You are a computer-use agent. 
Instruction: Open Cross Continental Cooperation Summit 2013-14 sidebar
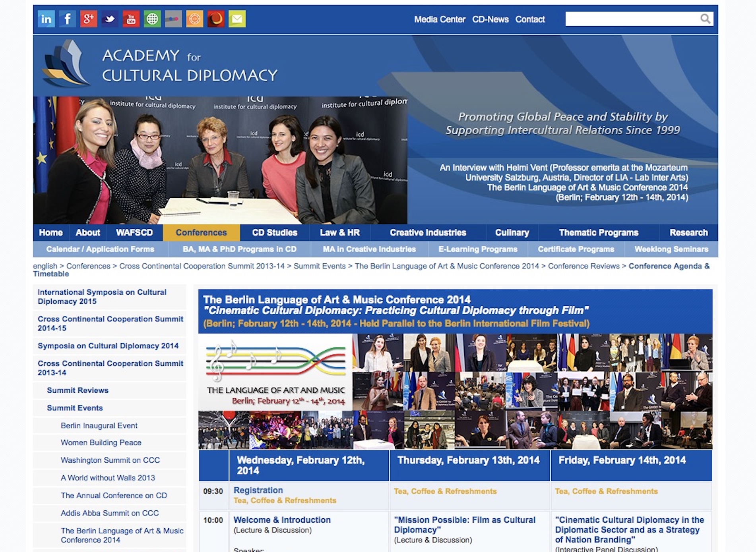[109, 368]
